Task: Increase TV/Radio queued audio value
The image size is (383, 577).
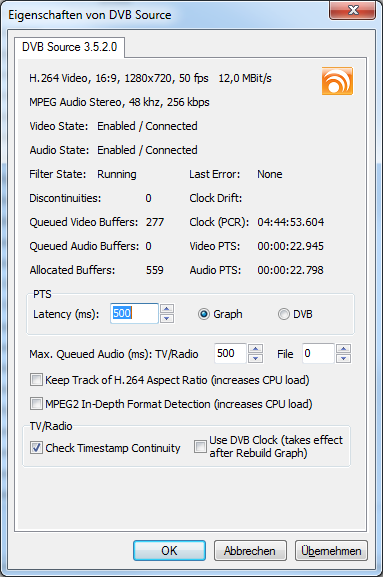Action: [x=255, y=348]
